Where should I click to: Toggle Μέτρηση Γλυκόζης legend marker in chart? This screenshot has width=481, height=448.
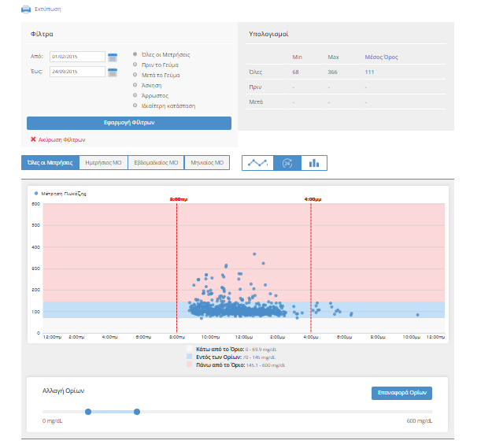click(x=36, y=193)
